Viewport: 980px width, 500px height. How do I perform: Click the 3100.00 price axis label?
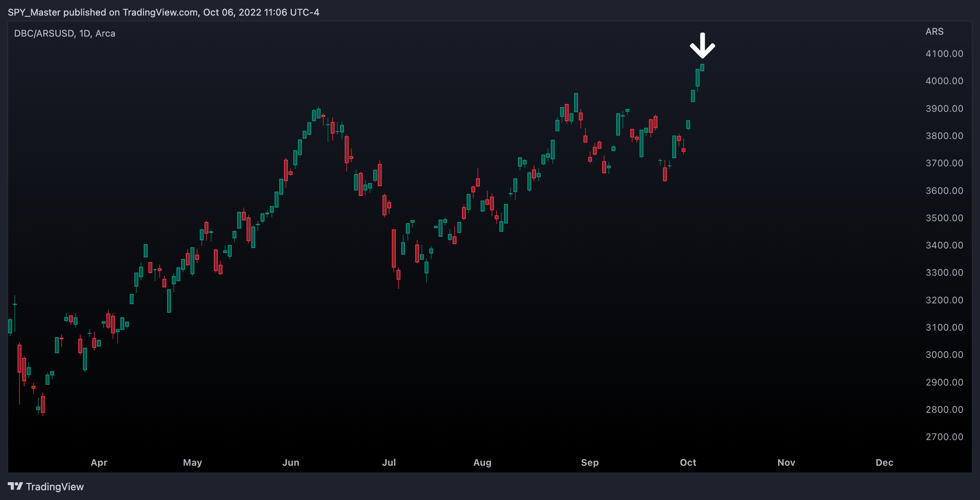point(944,327)
